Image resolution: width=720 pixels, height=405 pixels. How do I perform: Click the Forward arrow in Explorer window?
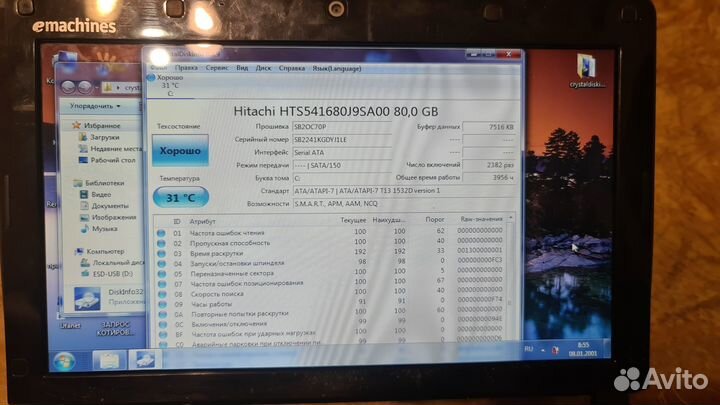coord(84,87)
